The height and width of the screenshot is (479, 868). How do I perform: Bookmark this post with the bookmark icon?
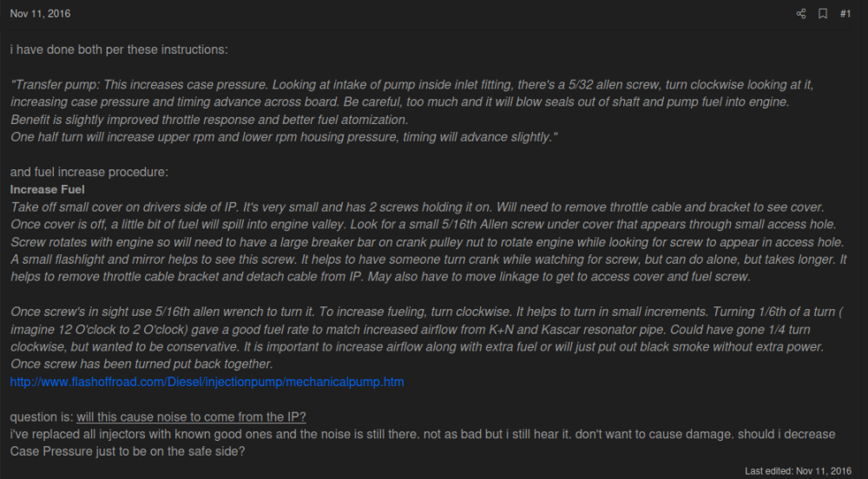click(823, 14)
